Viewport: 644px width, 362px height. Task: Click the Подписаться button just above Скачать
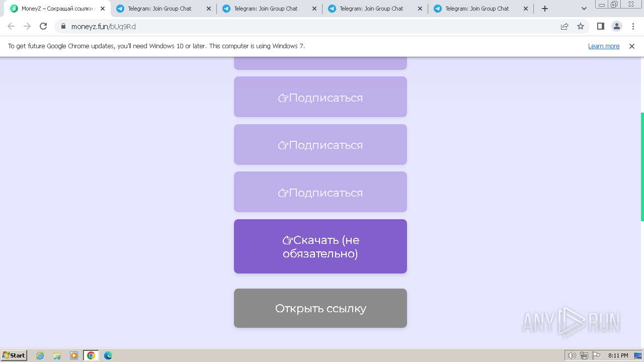click(x=320, y=192)
